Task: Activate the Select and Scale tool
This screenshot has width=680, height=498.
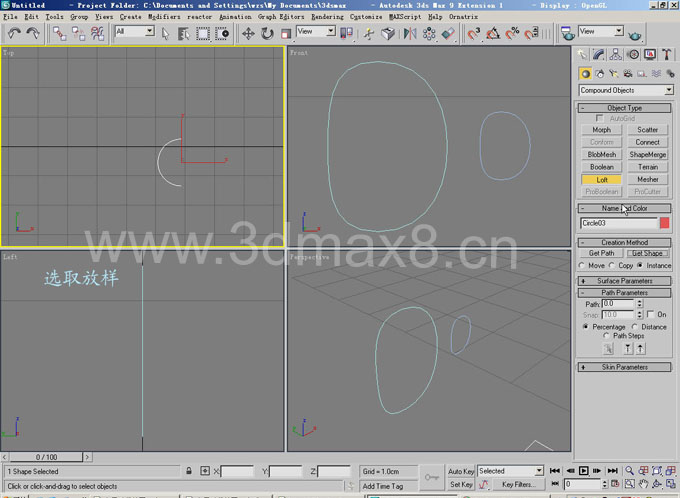Action: 286,33
